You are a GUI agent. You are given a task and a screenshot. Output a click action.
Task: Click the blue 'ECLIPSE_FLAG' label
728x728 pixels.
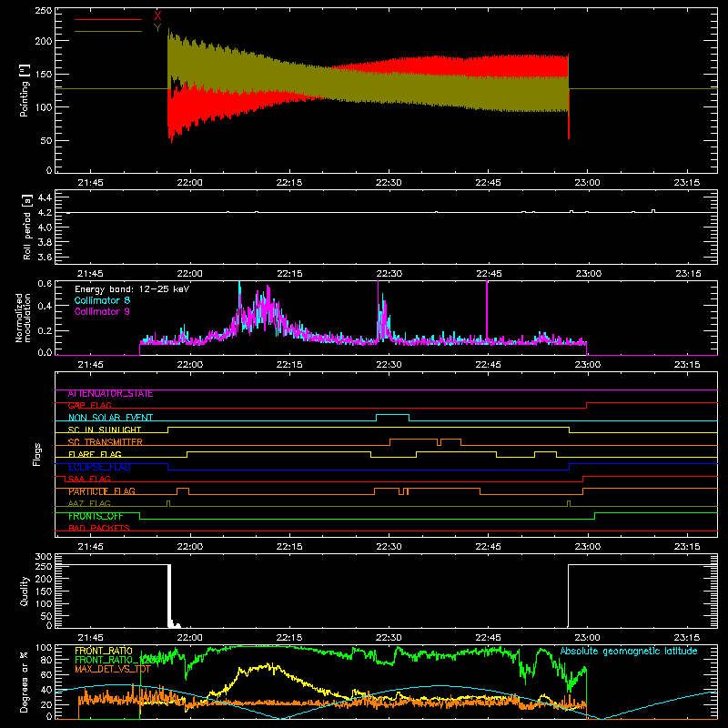[99, 467]
